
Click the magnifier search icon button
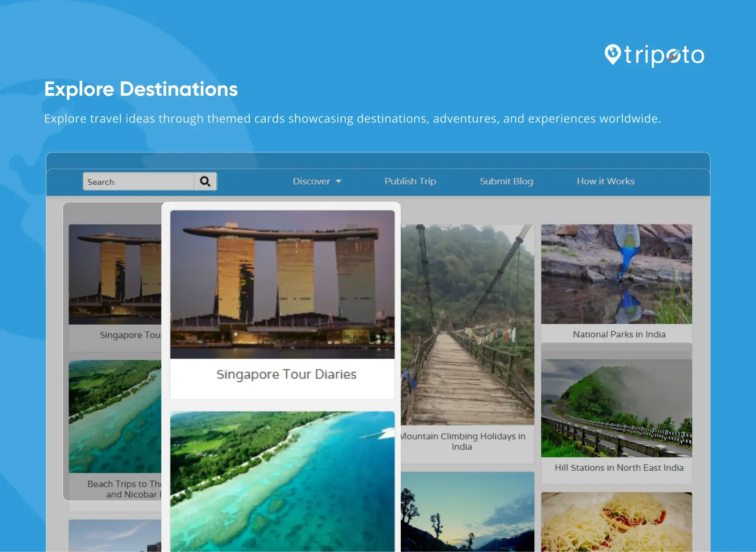pos(205,181)
